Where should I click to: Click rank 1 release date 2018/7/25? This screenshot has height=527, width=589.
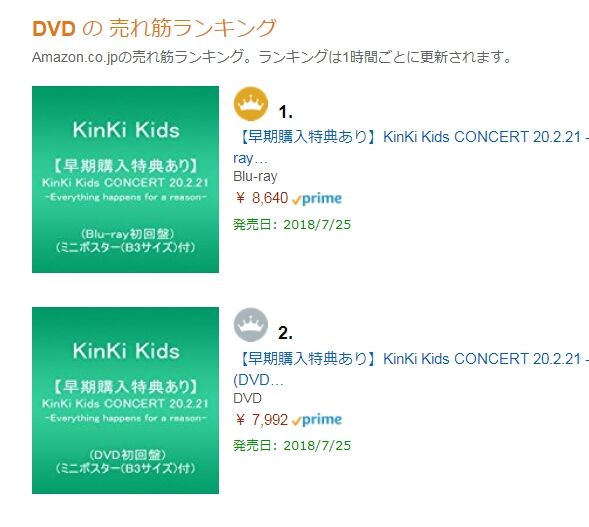(292, 225)
